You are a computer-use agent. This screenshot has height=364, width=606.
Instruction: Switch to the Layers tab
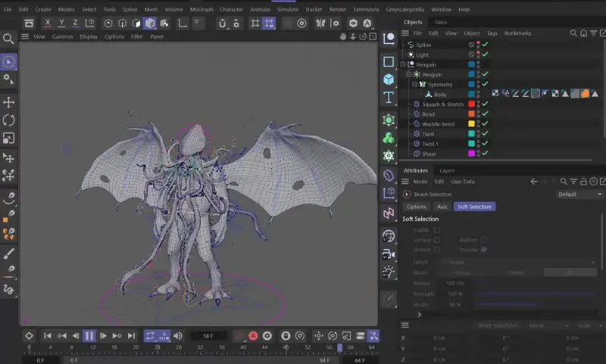click(x=447, y=170)
